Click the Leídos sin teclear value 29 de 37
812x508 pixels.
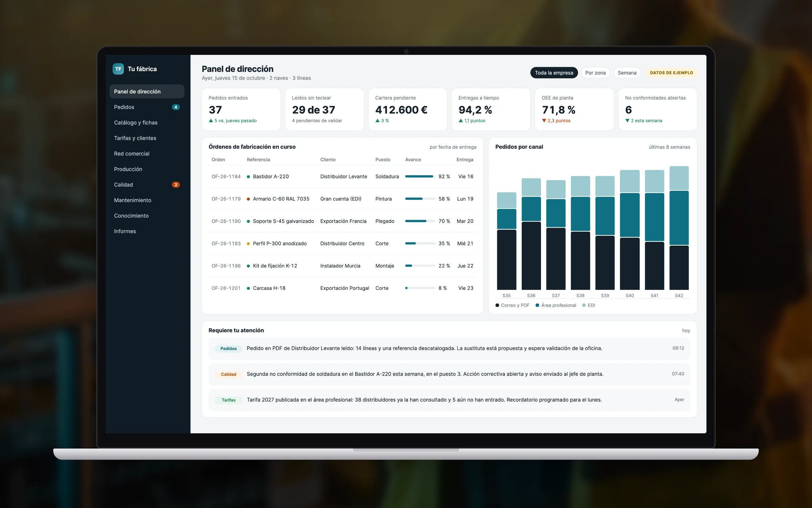[314, 110]
